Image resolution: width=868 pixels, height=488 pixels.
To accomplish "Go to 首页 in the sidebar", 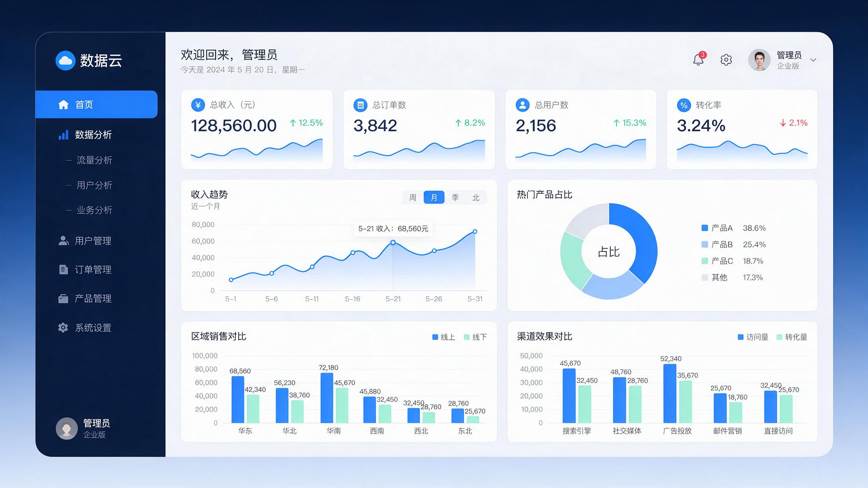I will pos(96,104).
